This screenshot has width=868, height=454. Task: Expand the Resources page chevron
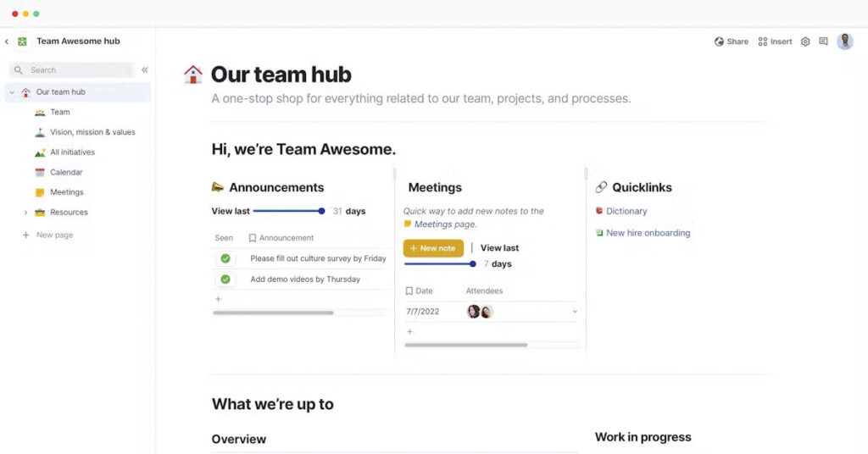tap(25, 213)
